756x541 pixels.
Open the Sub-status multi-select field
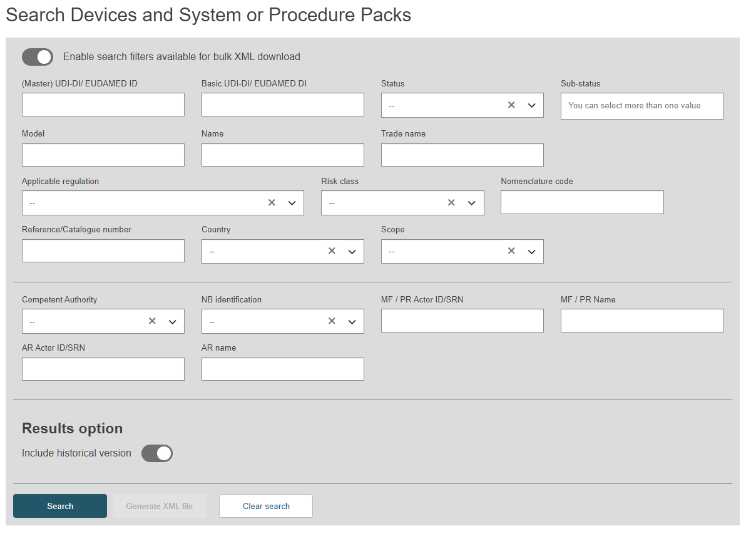[641, 106]
